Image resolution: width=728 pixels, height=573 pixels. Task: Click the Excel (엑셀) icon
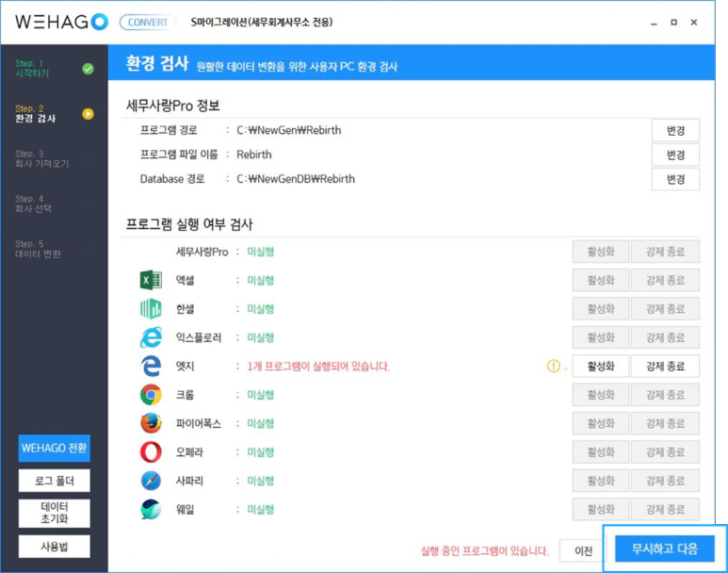pos(151,280)
